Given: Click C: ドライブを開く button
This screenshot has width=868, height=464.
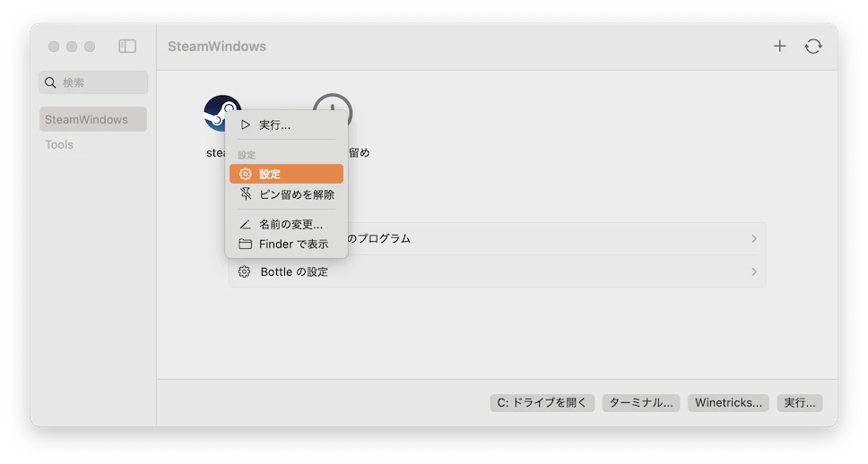Looking at the screenshot, I should coord(542,402).
